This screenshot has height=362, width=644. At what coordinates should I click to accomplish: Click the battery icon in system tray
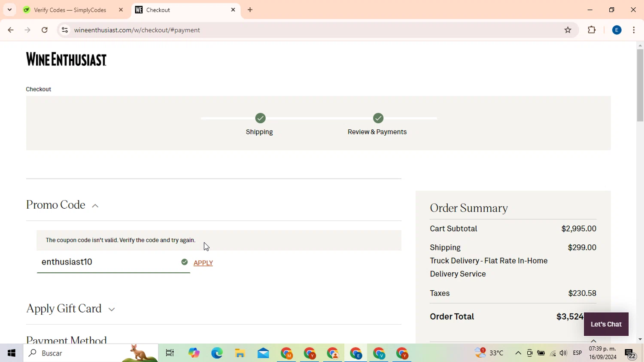pos(541,353)
